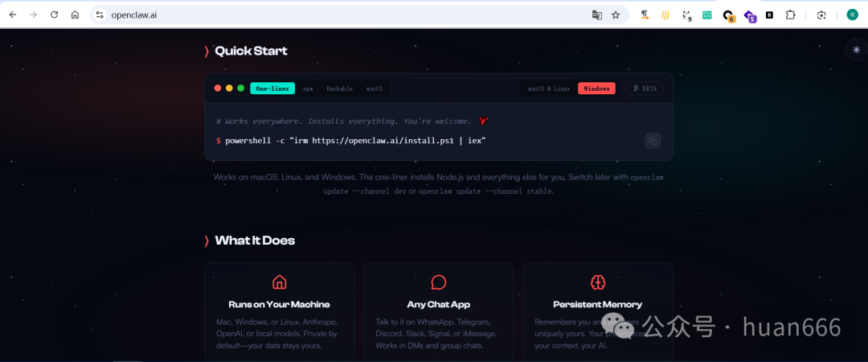
Task: View site information icon in address bar
Action: pos(100,15)
